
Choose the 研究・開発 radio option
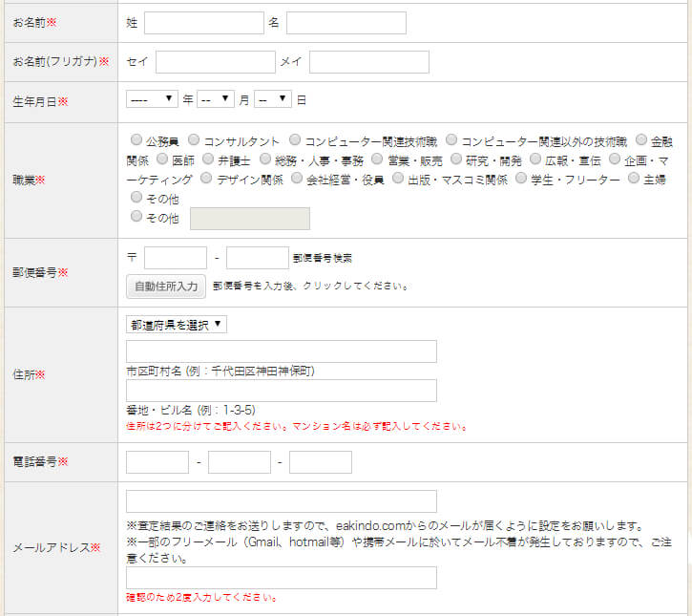click(456, 159)
